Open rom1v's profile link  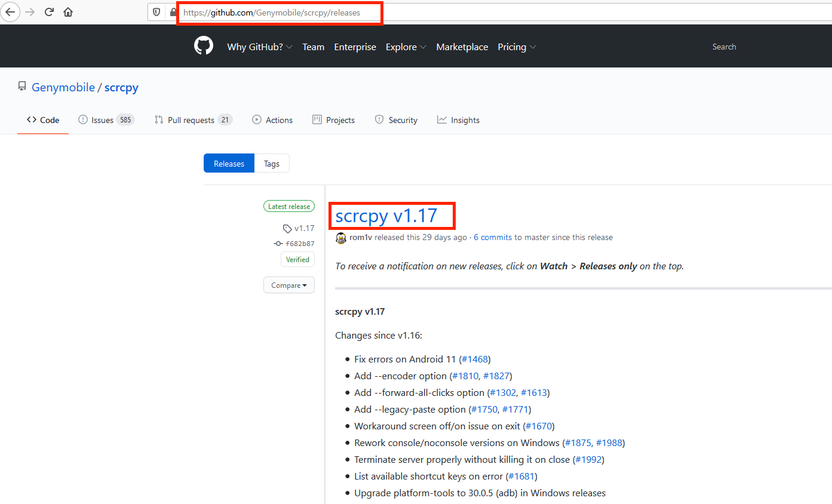click(361, 238)
